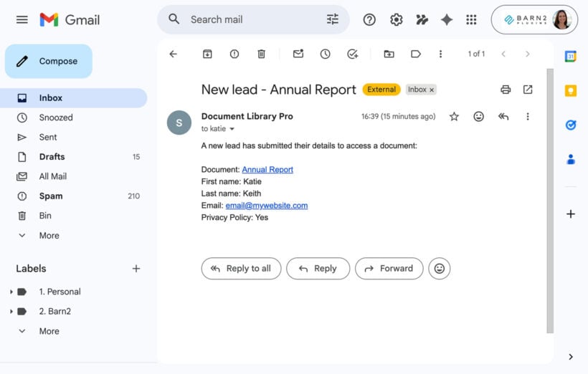This screenshot has height=374, width=588.
Task: Open search options filter icon
Action: point(332,19)
